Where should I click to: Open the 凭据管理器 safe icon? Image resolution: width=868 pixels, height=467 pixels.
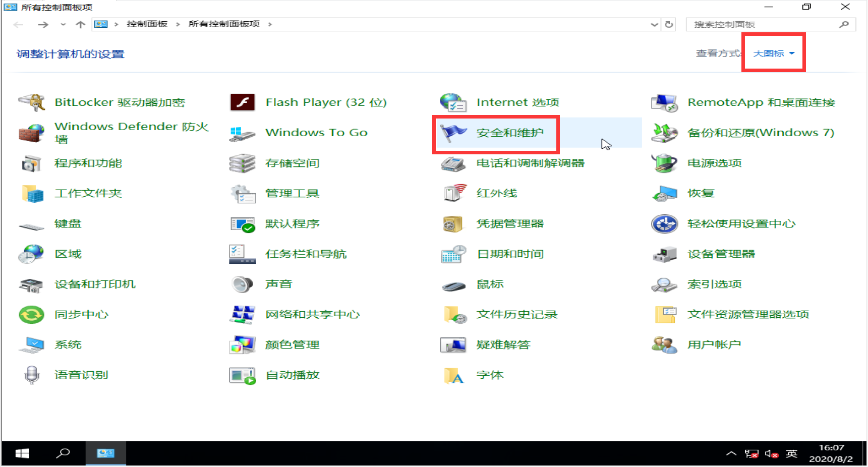(x=453, y=224)
